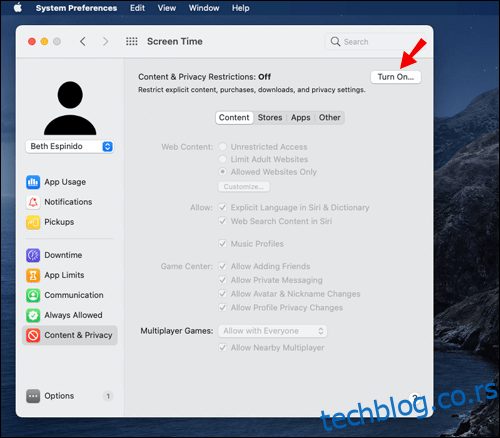Toggle Explicit Language in Siri & Dictionary

[222, 207]
